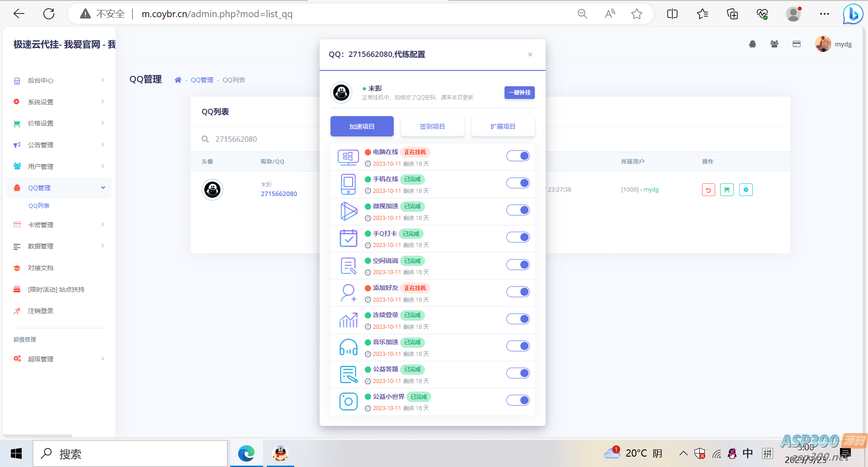Click the home icon in breadcrumb
Viewport: 868px width, 467px height.
click(x=178, y=80)
